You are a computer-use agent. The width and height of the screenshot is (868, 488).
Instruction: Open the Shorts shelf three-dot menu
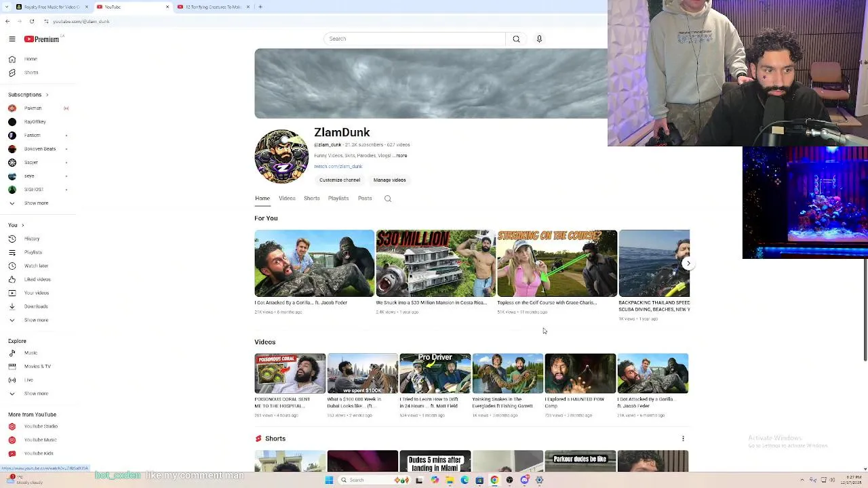(x=683, y=439)
